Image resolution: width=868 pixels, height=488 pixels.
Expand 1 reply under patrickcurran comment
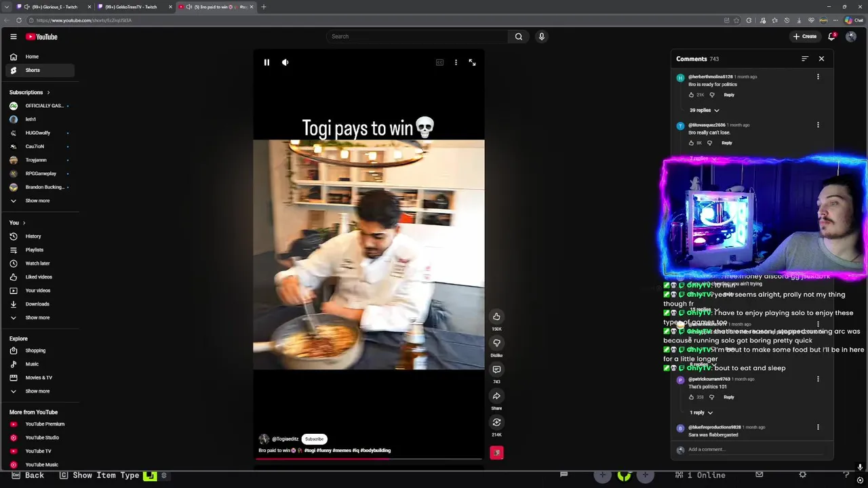[x=701, y=412]
